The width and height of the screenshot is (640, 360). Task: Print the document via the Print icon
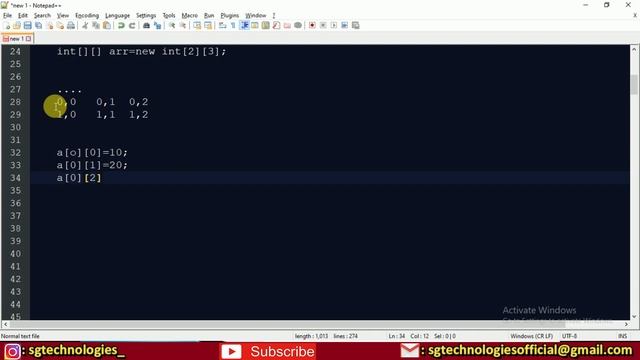[x=71, y=25]
